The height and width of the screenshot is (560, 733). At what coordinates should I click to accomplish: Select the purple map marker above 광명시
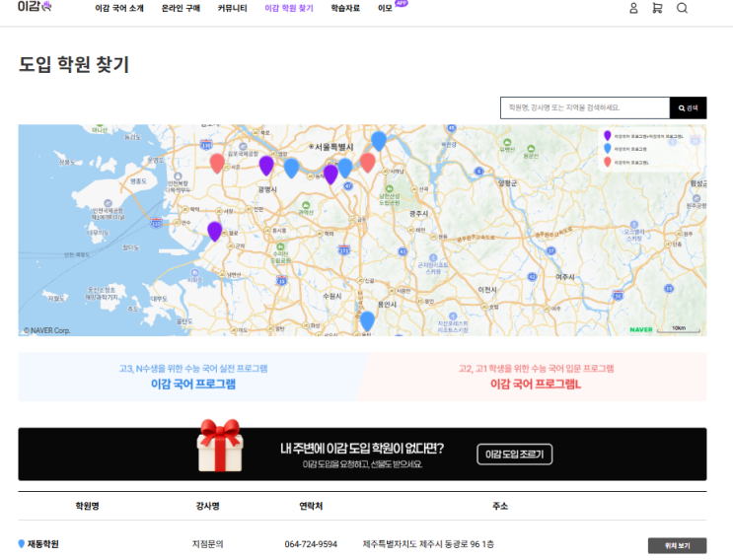tap(266, 166)
